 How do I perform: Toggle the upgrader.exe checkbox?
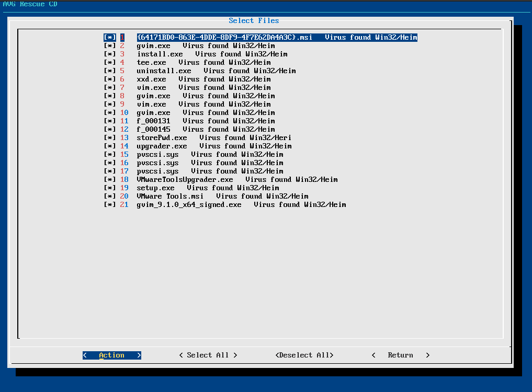[x=109, y=146]
